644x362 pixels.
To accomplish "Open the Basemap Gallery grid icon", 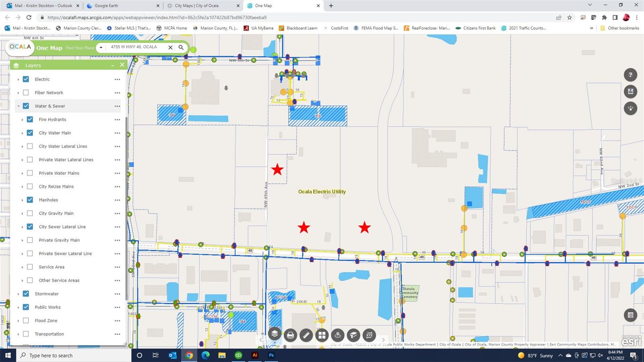I will (x=322, y=335).
